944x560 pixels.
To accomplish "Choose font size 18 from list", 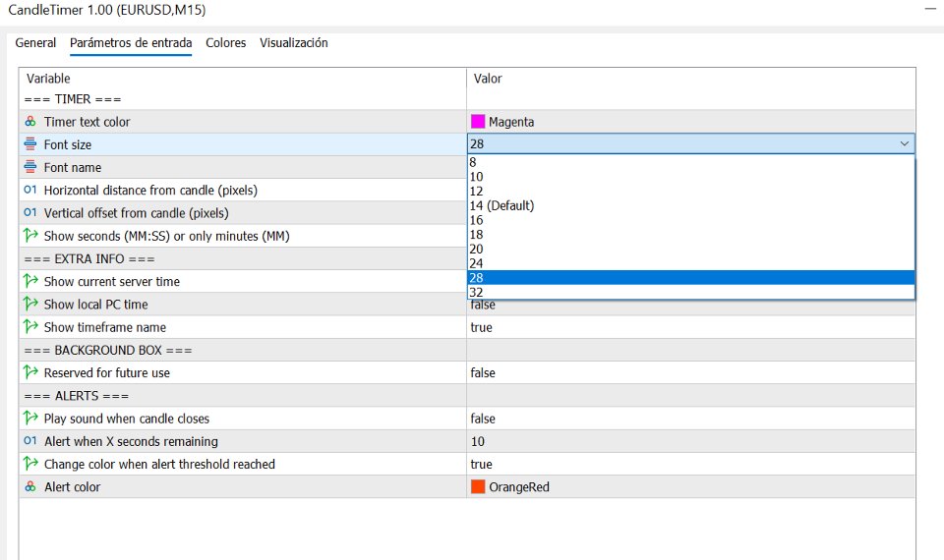I will click(x=690, y=234).
